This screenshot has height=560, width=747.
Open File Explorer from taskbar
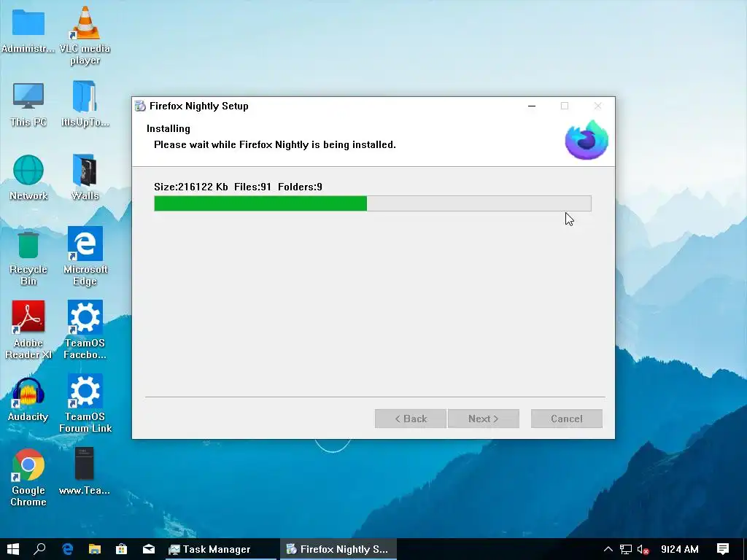click(95, 549)
